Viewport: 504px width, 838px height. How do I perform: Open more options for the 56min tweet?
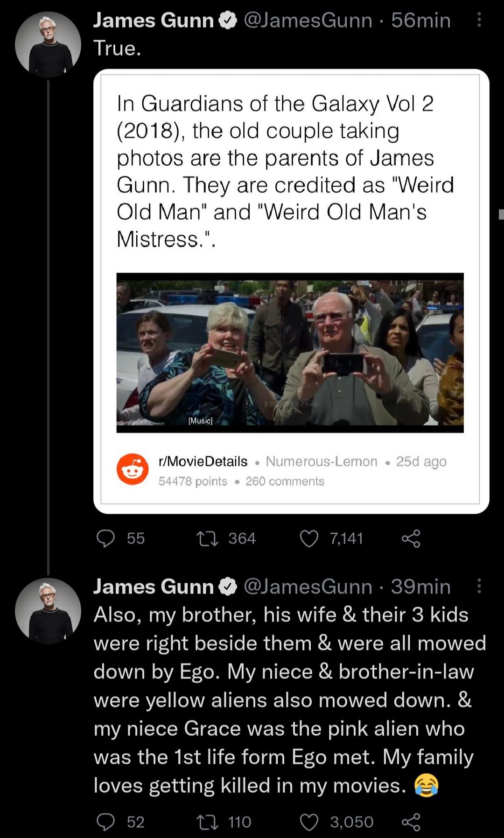[x=479, y=20]
